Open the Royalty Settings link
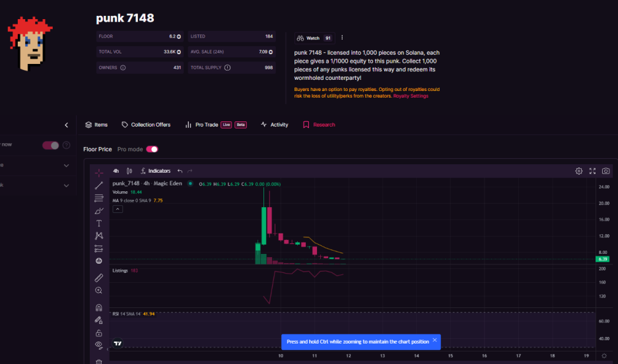The image size is (618, 364). coord(411,96)
